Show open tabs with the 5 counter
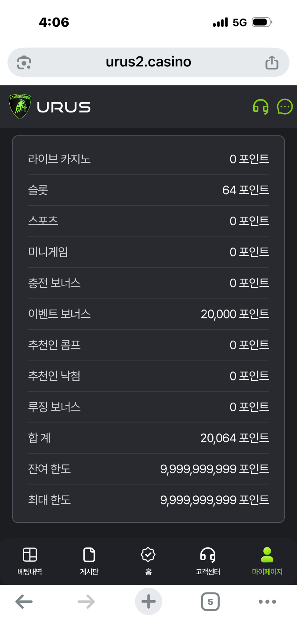 pos(210,602)
